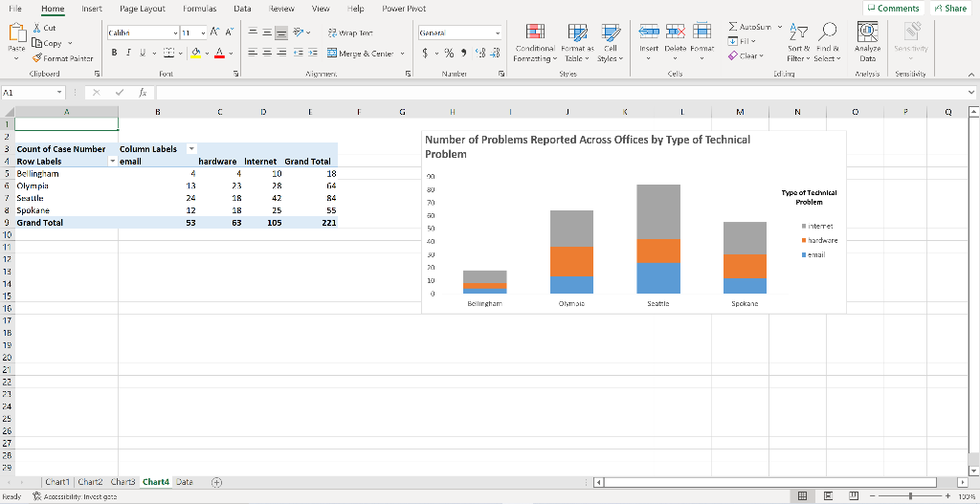Open Row Labels filter dropdown
Viewport: 980px width, 504px height.
coord(113,161)
